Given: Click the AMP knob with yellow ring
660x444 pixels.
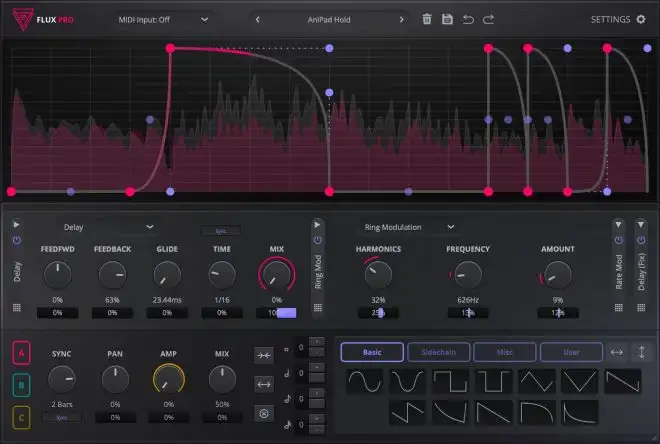Looking at the screenshot, I should click(x=169, y=379).
